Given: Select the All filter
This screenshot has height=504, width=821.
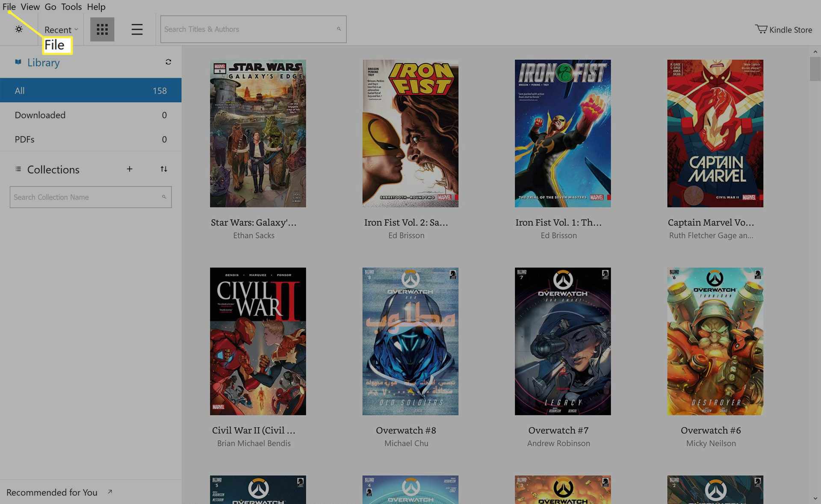Looking at the screenshot, I should point(91,90).
